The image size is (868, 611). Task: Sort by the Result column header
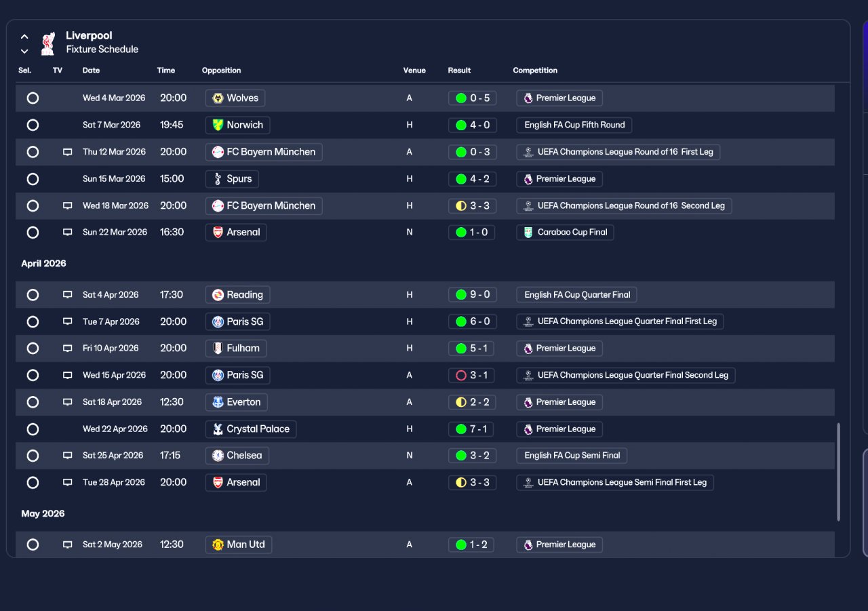click(x=459, y=71)
